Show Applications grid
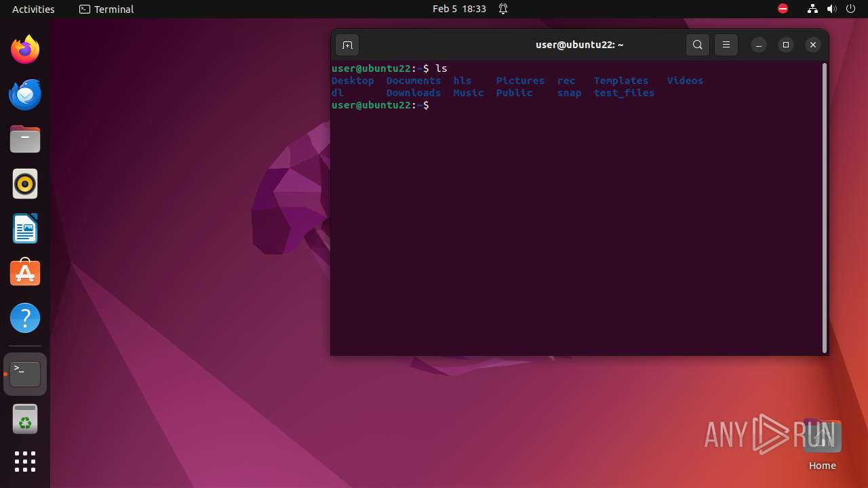The height and width of the screenshot is (488, 868). (x=25, y=462)
